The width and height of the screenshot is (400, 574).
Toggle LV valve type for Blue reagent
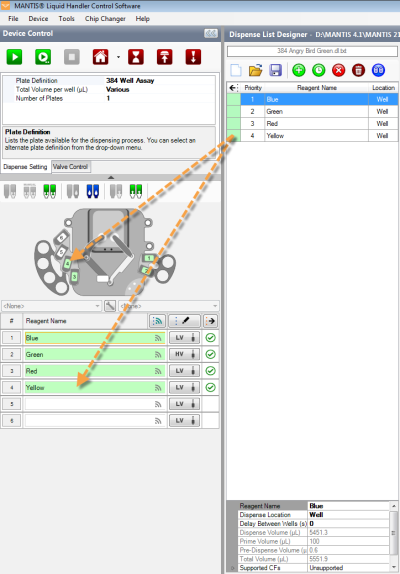click(x=184, y=338)
